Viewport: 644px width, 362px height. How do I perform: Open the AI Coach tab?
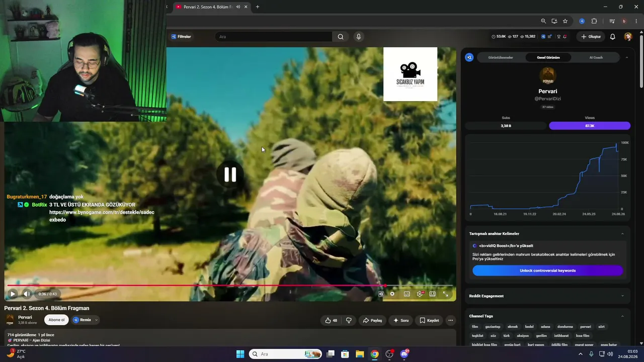point(596,57)
